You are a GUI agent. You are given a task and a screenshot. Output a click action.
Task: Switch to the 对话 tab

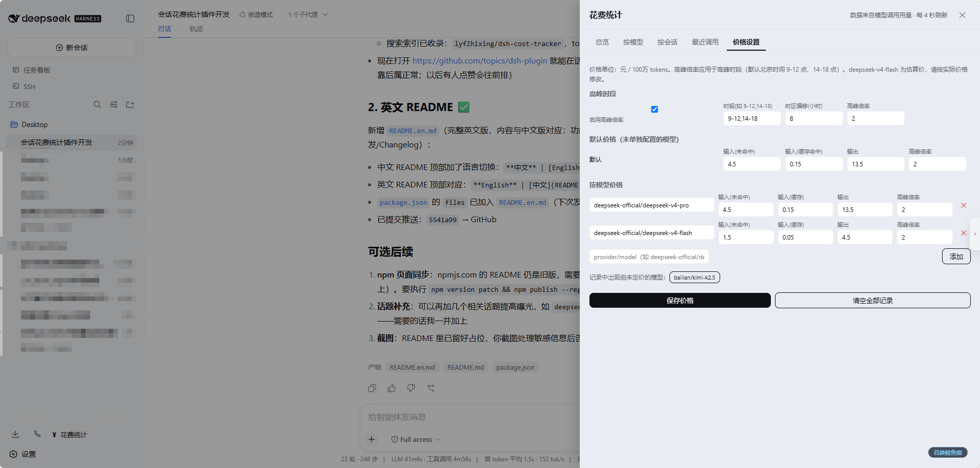(x=165, y=29)
